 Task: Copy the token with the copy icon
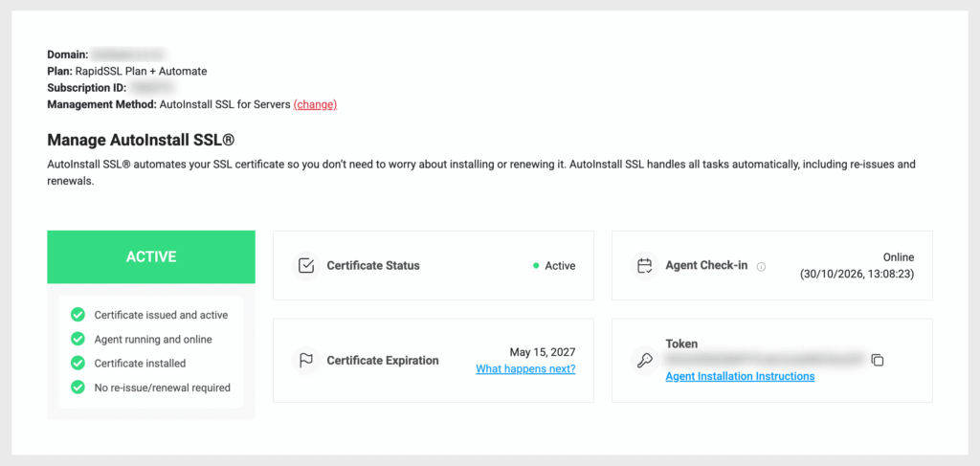coord(878,360)
